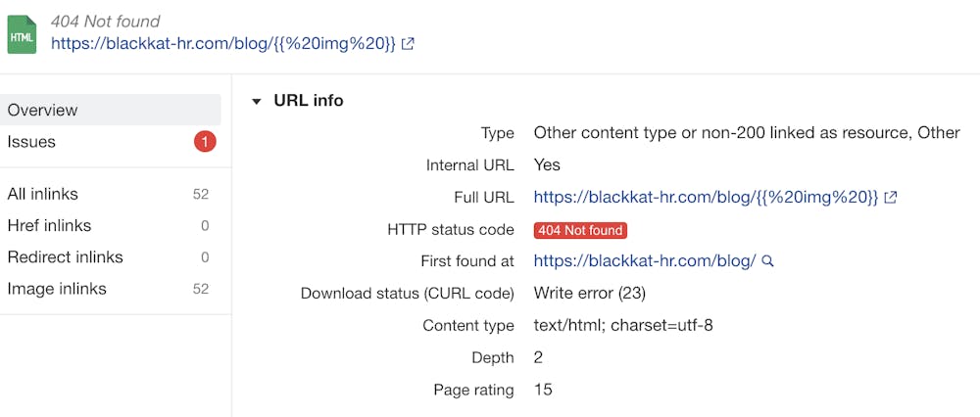Click magnifier icon beside First found at
The height and width of the screenshot is (417, 980).
[x=768, y=261]
